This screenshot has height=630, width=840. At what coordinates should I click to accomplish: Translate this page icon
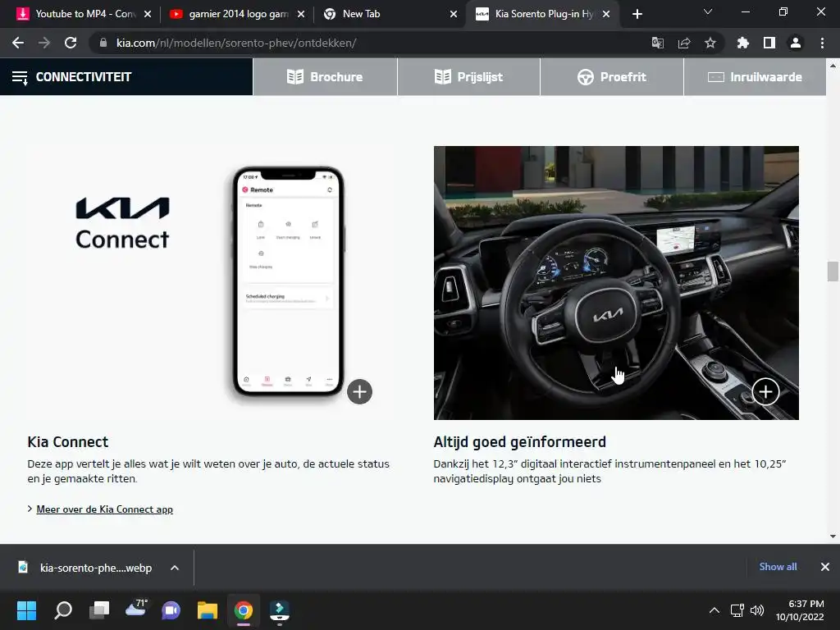(x=657, y=43)
